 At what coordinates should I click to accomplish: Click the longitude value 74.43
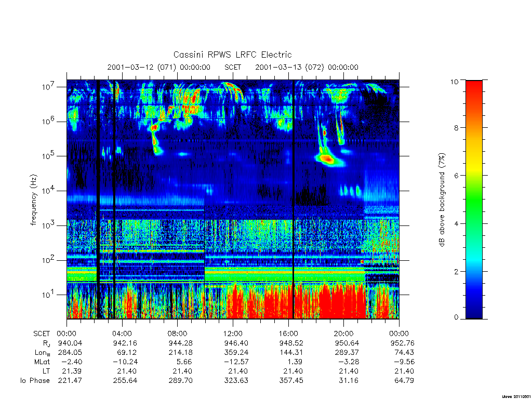pyautogui.click(x=404, y=353)
